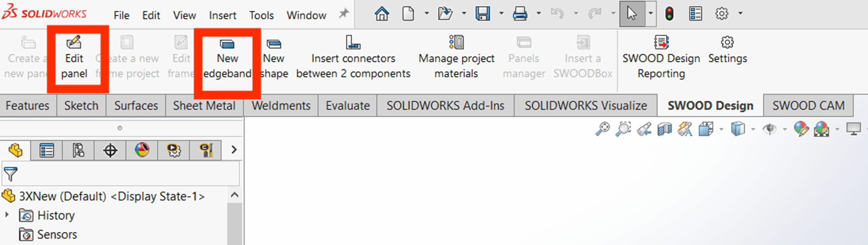Click Edit panel command

[x=74, y=58]
